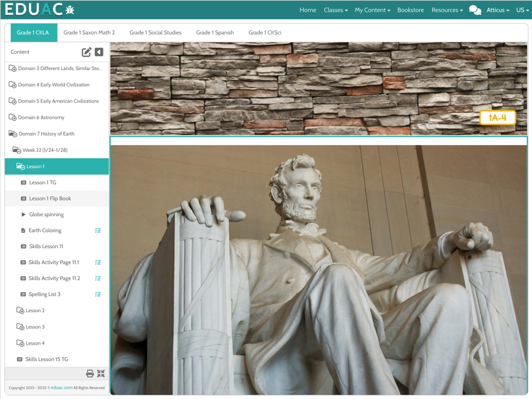Collapse the Domain 7 History of Earth folder
This screenshot has width=532, height=399.
41,134
